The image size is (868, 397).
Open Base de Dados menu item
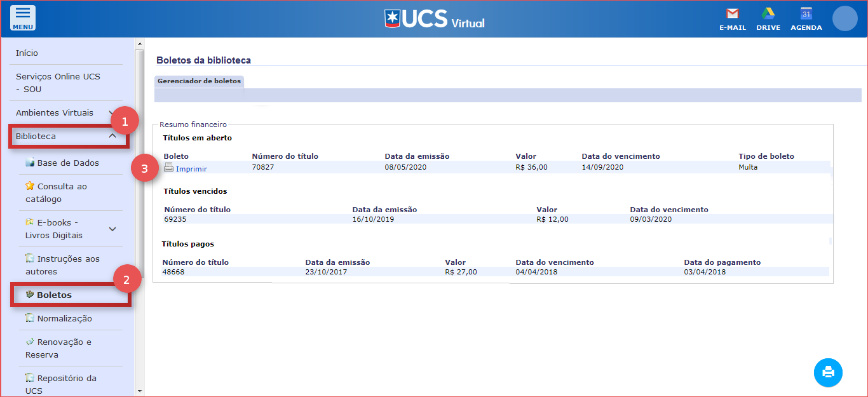tap(68, 163)
